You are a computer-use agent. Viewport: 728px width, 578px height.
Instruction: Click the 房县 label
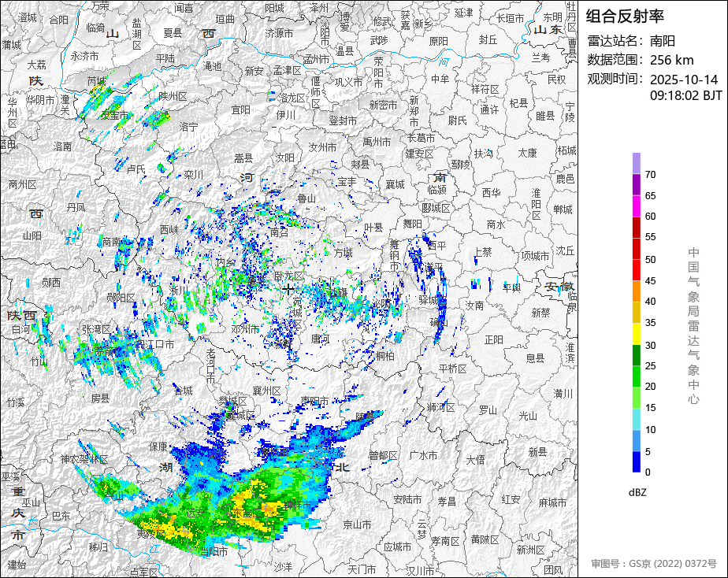[x=100, y=398]
